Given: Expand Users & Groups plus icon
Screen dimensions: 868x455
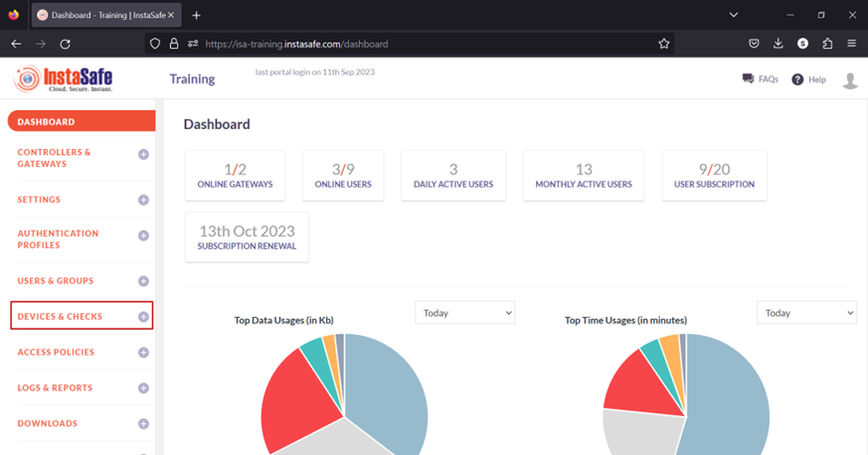Looking at the screenshot, I should (143, 281).
